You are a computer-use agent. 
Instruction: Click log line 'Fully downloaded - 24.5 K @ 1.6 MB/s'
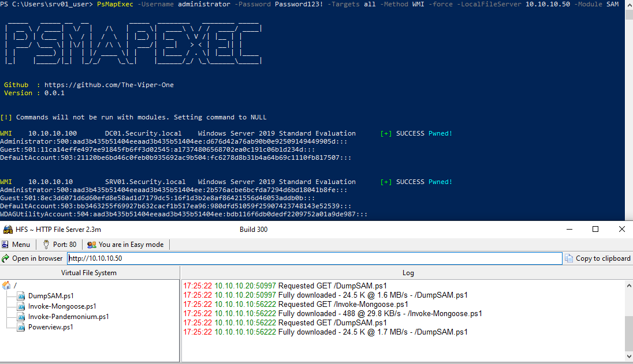325,295
